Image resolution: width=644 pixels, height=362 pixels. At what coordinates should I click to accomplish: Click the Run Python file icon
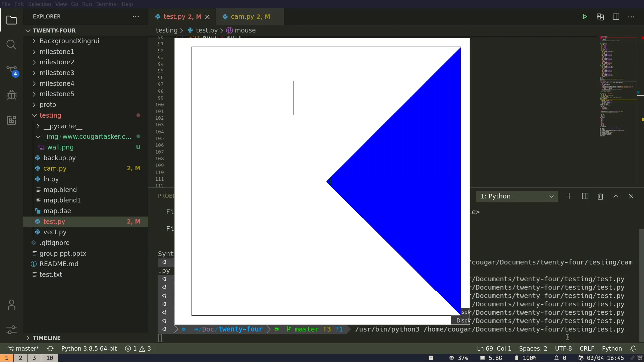pos(584,16)
